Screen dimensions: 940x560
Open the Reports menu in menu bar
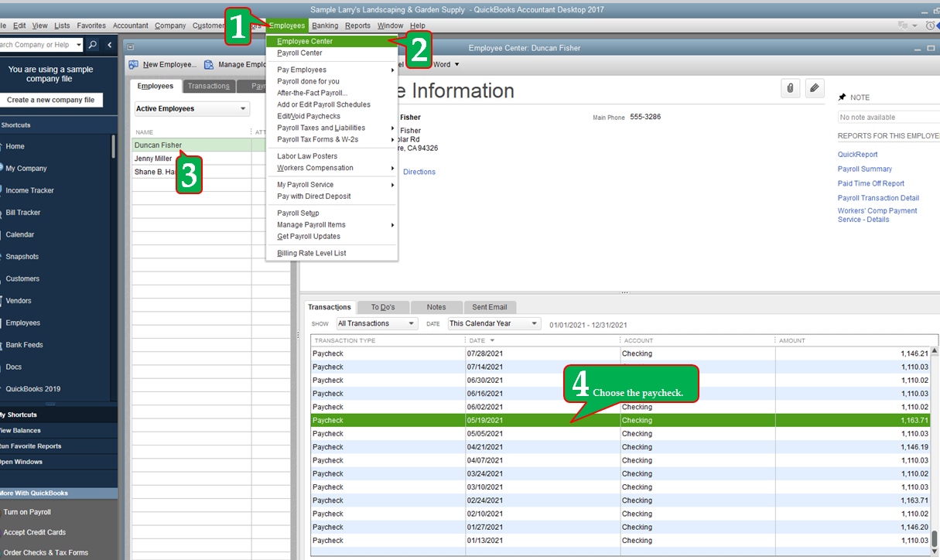[x=358, y=26]
